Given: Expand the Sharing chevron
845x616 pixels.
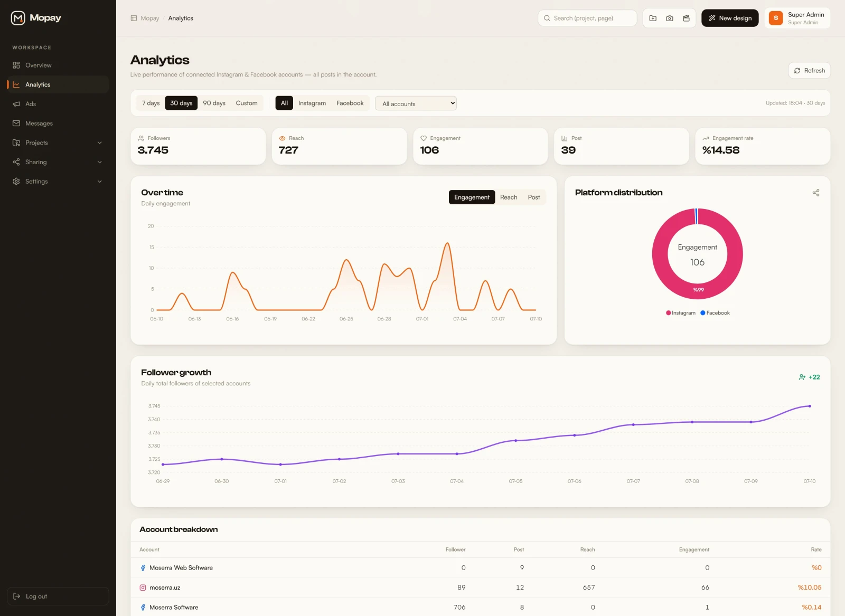Looking at the screenshot, I should [x=100, y=162].
